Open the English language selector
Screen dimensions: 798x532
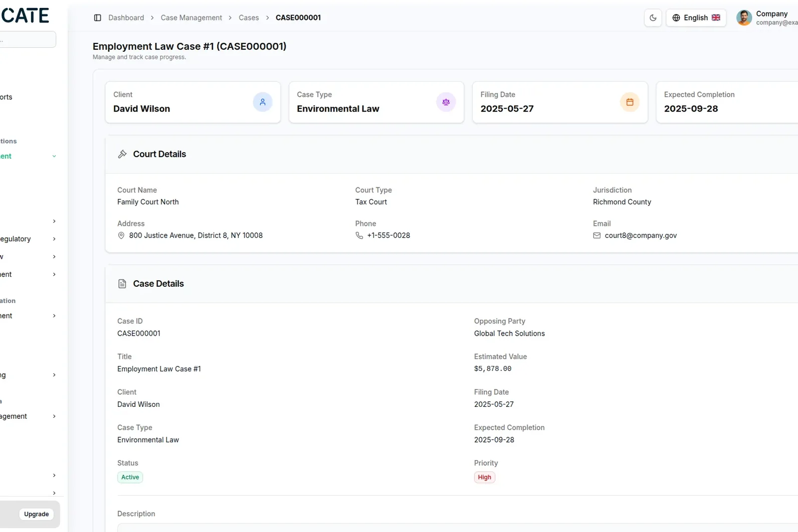(x=696, y=18)
